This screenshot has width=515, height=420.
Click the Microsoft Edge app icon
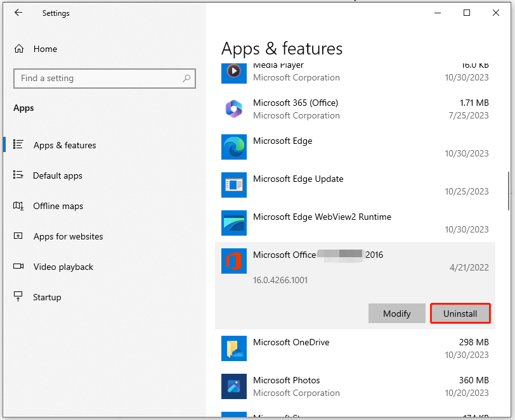pyautogui.click(x=233, y=147)
